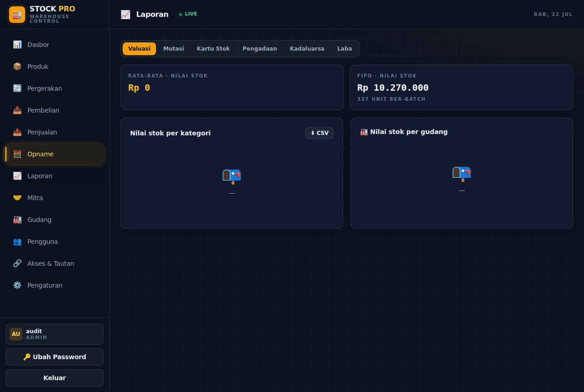Viewport: 584px width, 392px height.
Task: Click the Opname abacus icon
Action: click(x=17, y=154)
